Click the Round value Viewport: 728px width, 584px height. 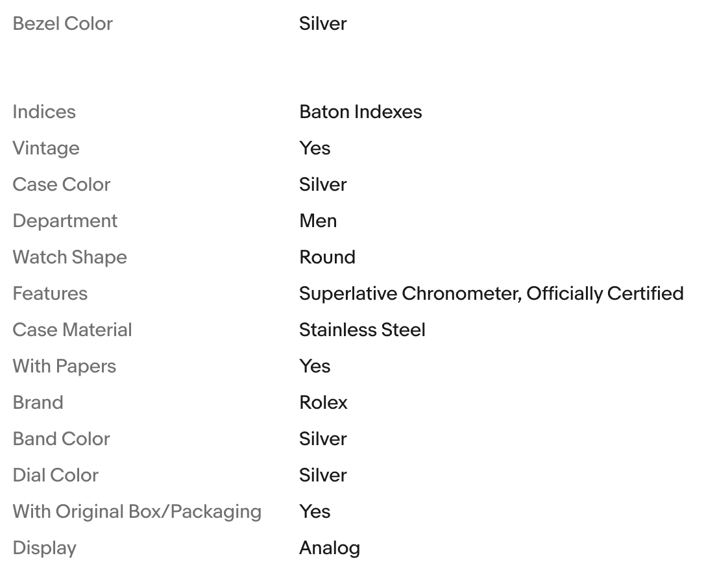click(327, 258)
